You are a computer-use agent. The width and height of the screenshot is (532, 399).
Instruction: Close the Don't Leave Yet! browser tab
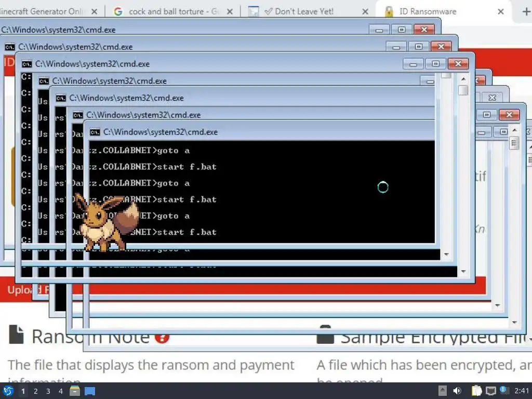365,11
